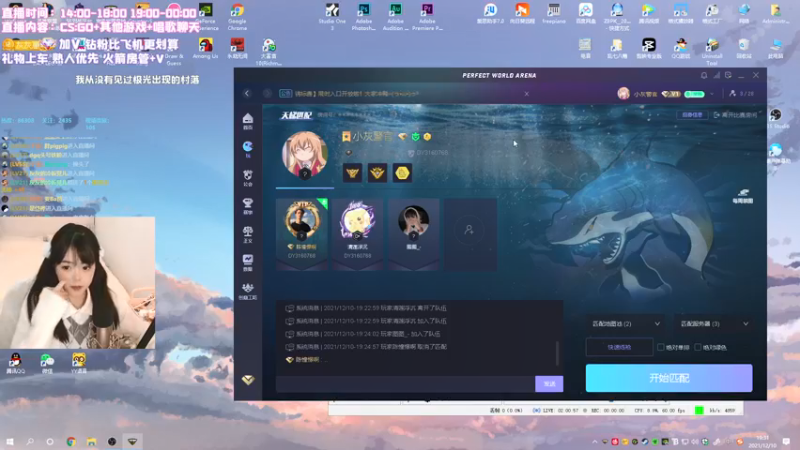
Task: Toggle the second checkbox on the right
Action: 698,347
